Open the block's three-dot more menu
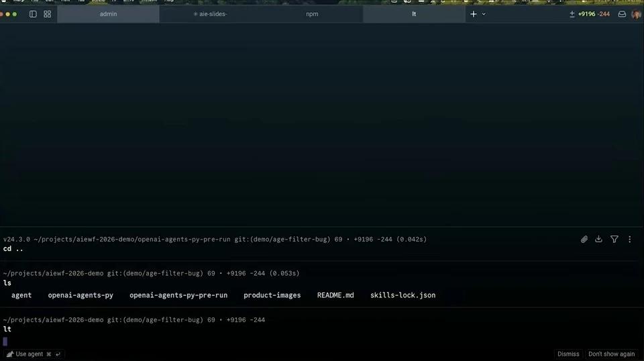 (x=630, y=239)
